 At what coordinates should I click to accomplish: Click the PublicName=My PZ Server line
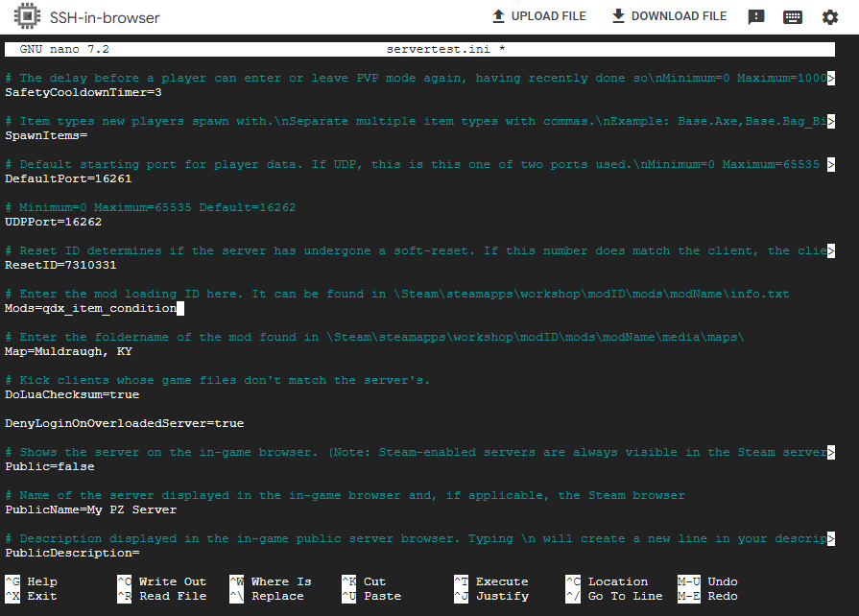(91, 509)
